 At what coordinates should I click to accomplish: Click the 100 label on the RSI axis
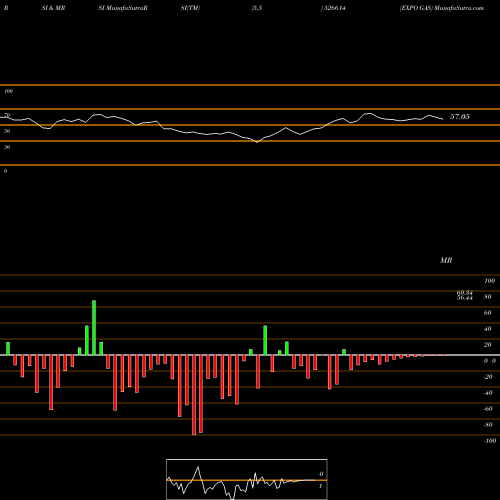8,91
